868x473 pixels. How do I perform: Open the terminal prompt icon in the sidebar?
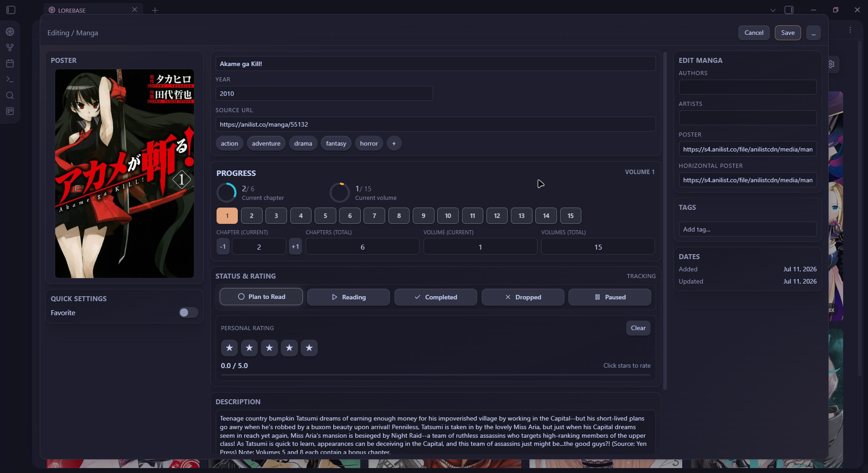point(10,79)
